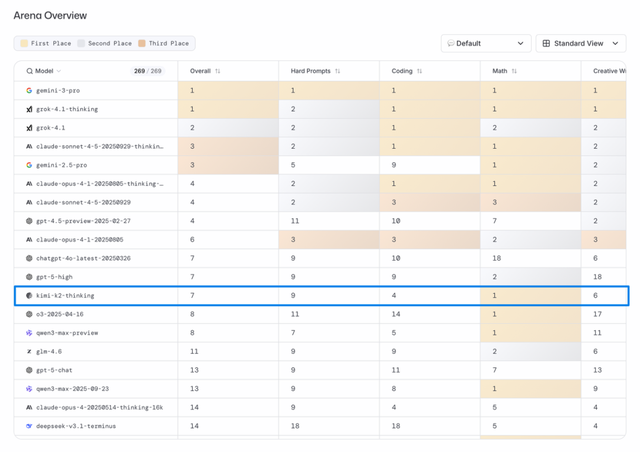This screenshot has width=640, height=452.
Task: Sort by the Overall column arrows
Action: click(218, 72)
